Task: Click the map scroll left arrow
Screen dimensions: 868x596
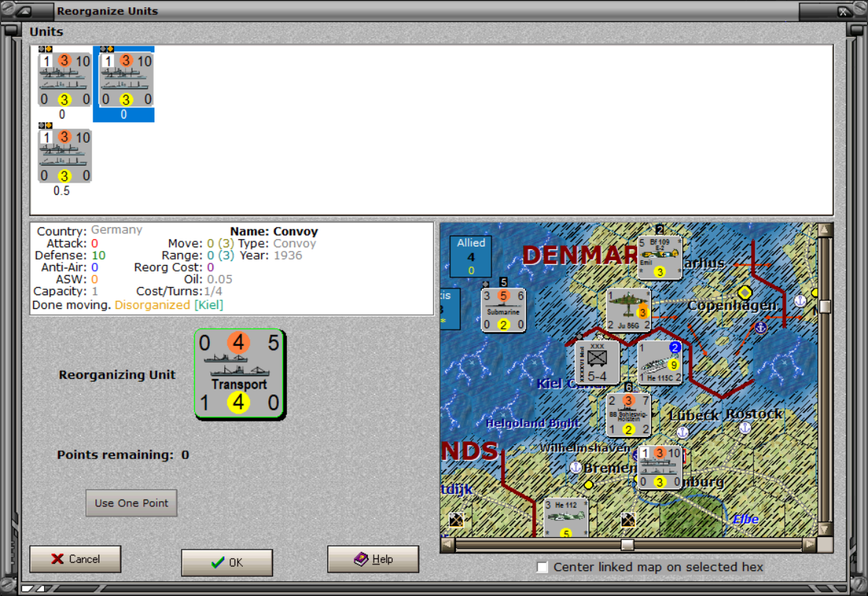Action: click(x=448, y=545)
